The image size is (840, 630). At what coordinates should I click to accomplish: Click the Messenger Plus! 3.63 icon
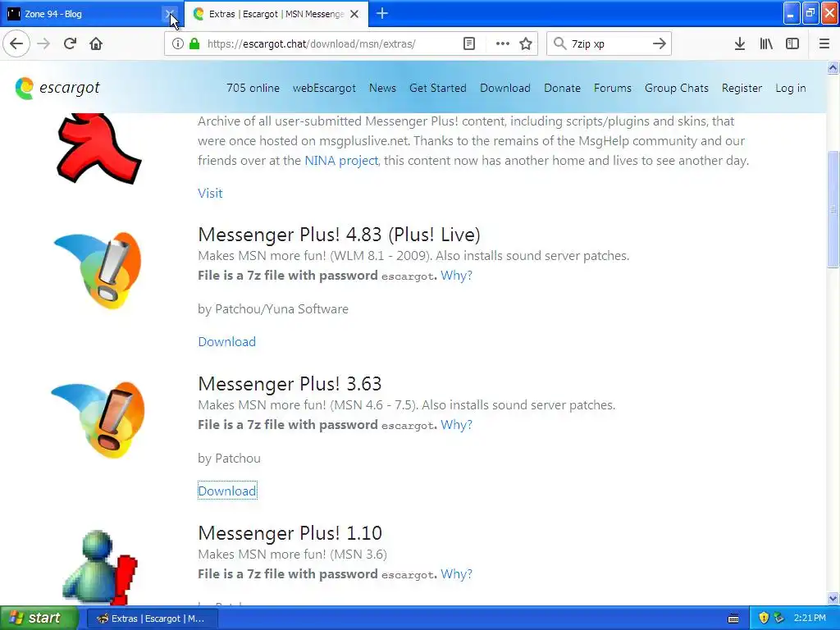pos(98,419)
